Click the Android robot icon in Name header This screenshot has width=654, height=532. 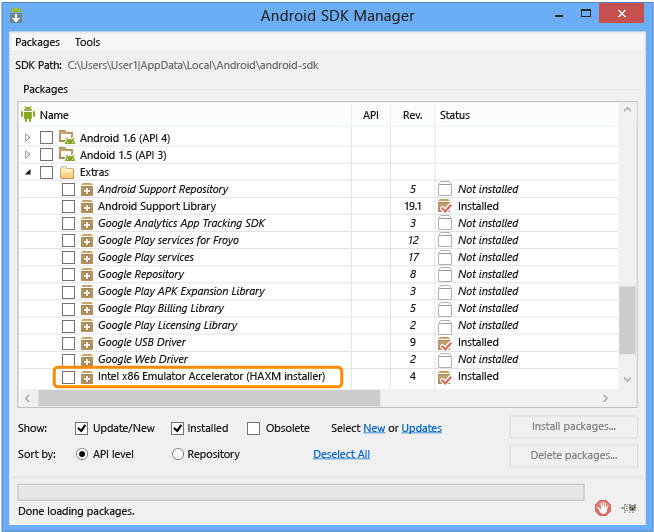point(28,114)
